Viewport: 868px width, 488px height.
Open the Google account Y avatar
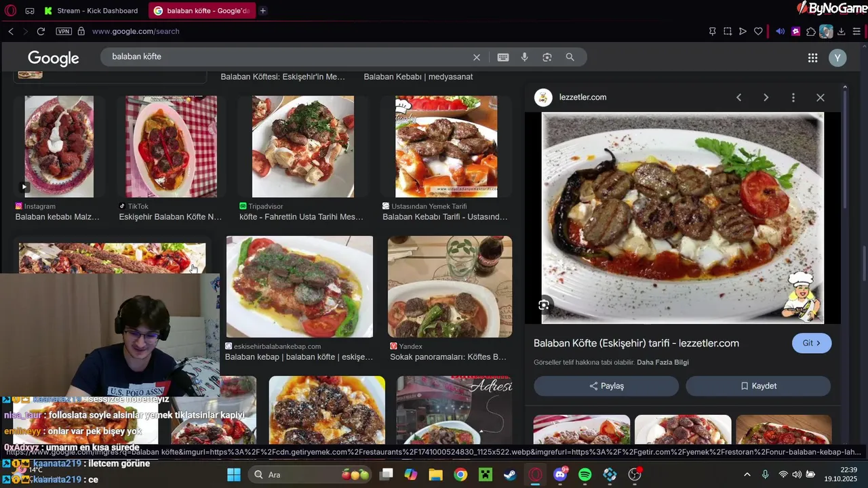(837, 58)
